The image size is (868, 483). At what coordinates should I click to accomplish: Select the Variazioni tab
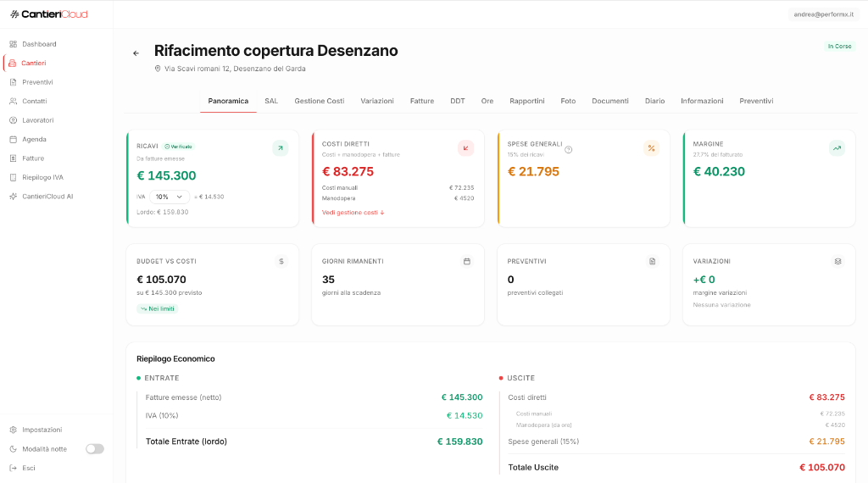(x=377, y=101)
